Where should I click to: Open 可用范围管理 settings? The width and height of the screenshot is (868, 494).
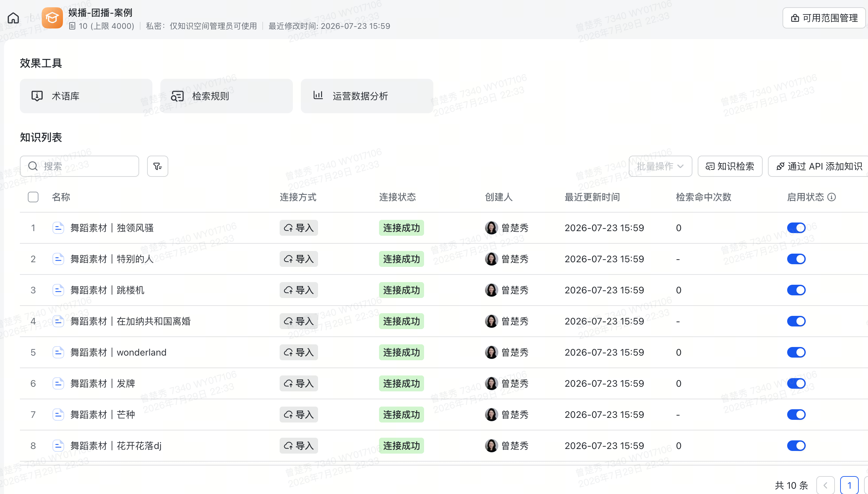824,18
